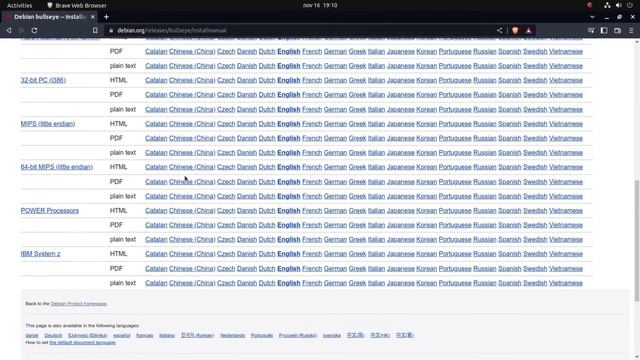Open the tab search chevron
640x360 pixels.
pos(592,17)
